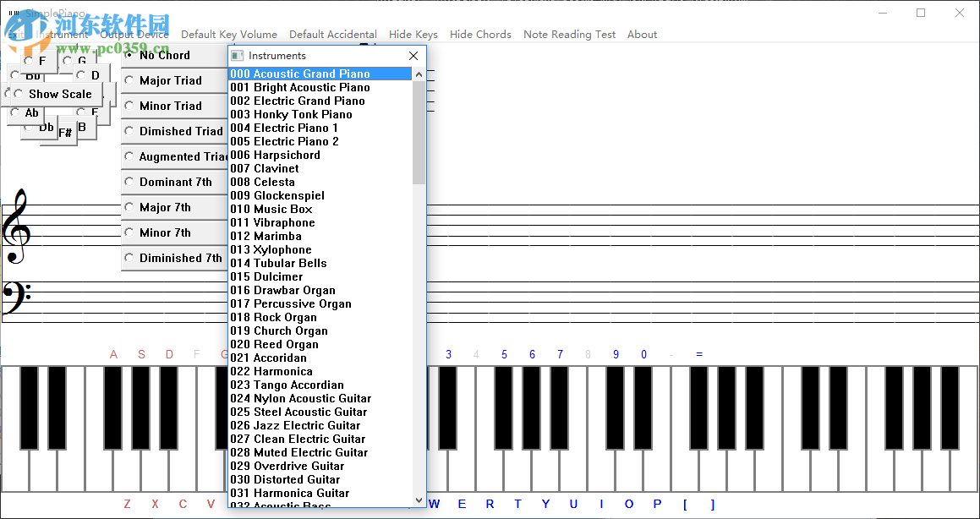Select 021 Accordian instrument
This screenshot has width=980, height=519.
(268, 358)
